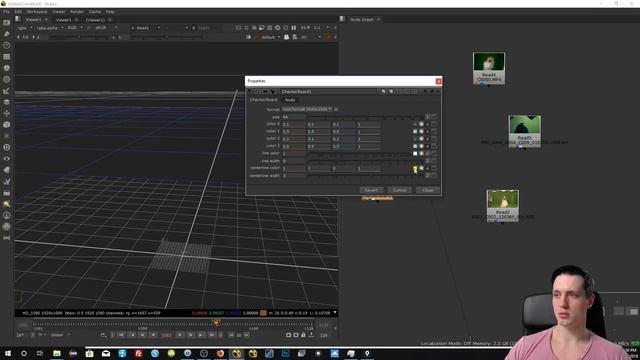
Task: Open the viewer default view dropdown
Action: point(270,37)
